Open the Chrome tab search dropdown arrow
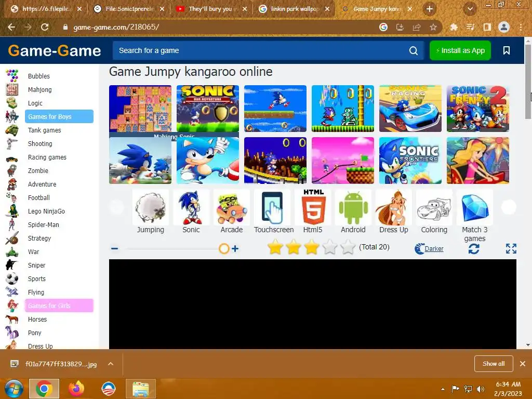This screenshot has height=399, width=532. tap(470, 9)
